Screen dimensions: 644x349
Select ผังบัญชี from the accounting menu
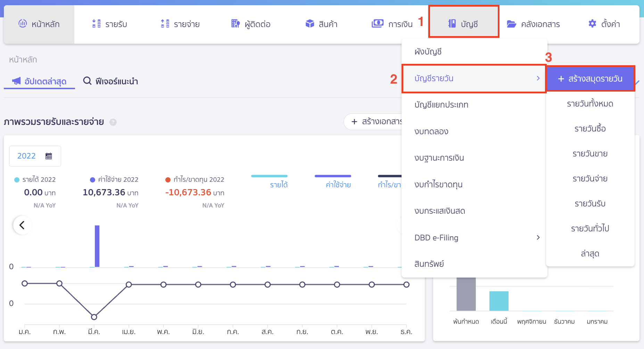click(428, 52)
